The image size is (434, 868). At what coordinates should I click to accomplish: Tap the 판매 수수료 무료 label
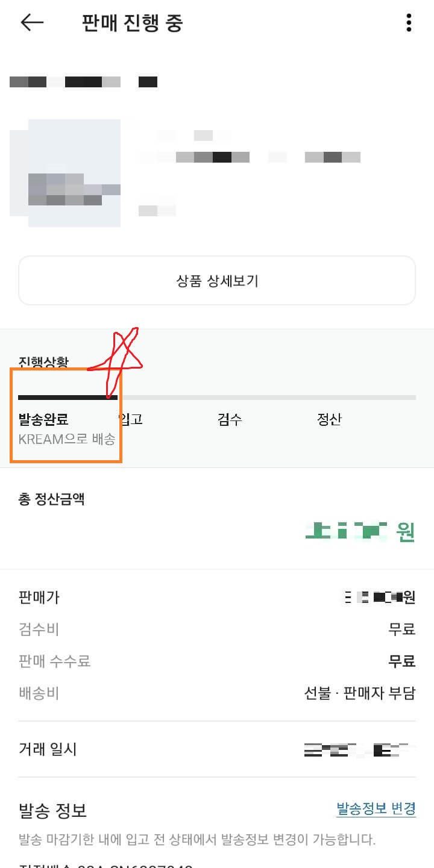click(403, 661)
